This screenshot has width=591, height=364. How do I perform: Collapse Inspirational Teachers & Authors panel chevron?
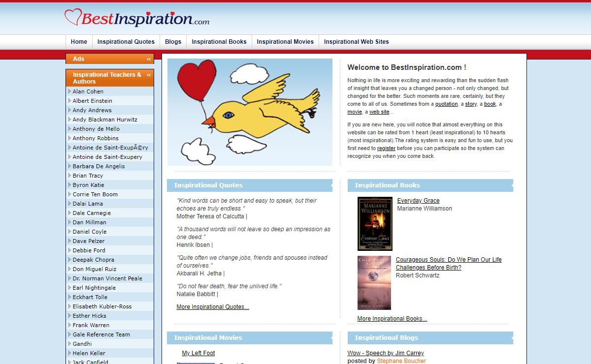tap(149, 75)
